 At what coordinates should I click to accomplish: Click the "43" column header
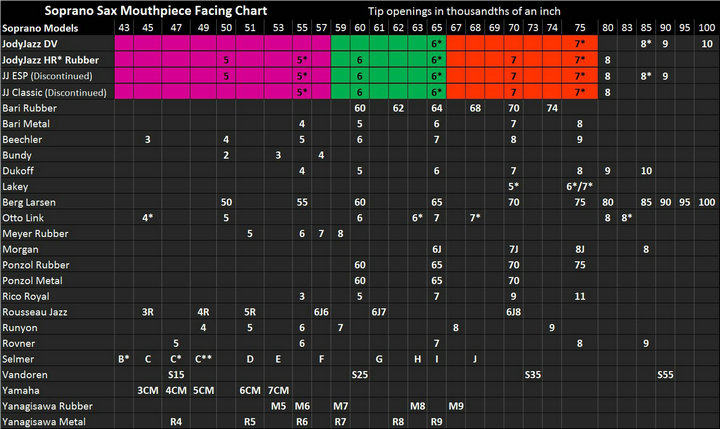[124, 28]
